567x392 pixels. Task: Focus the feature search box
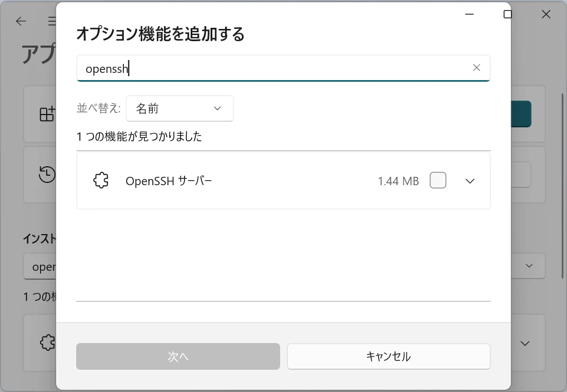[272, 68]
